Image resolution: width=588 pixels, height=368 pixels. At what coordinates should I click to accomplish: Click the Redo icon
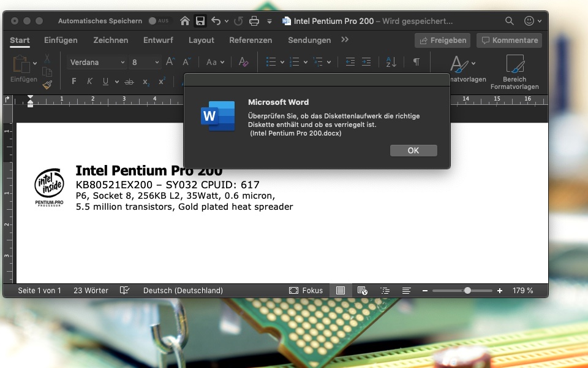click(238, 21)
